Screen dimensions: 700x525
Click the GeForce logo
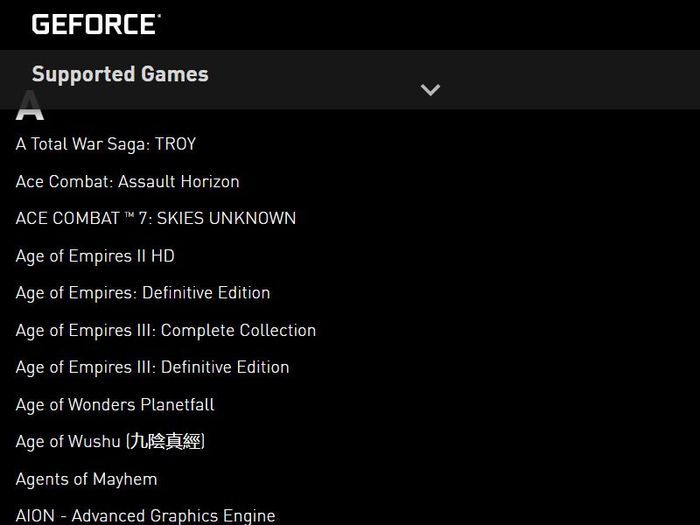(x=96, y=24)
